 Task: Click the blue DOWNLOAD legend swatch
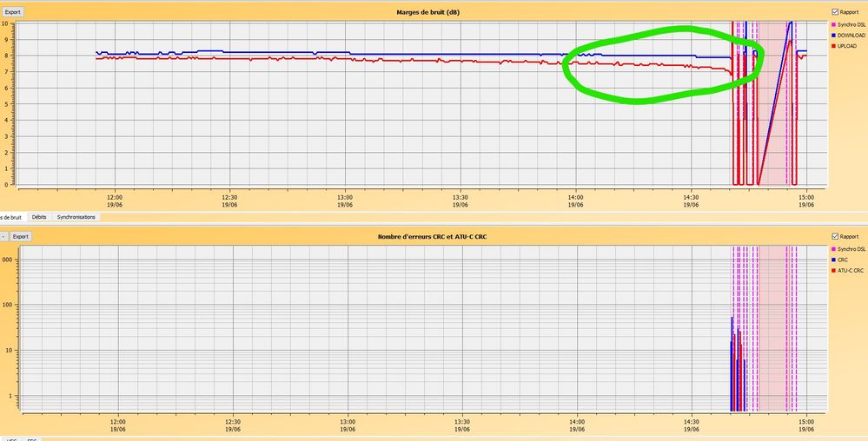point(833,36)
